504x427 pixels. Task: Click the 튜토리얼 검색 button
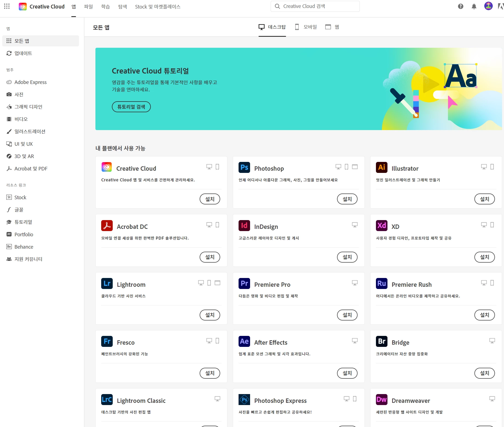coord(131,107)
